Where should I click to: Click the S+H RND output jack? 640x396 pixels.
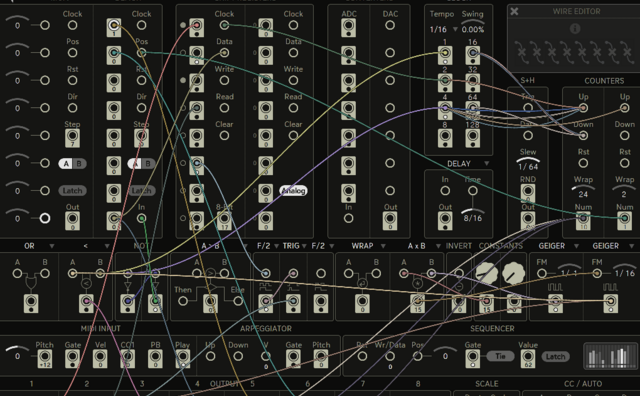click(528, 193)
